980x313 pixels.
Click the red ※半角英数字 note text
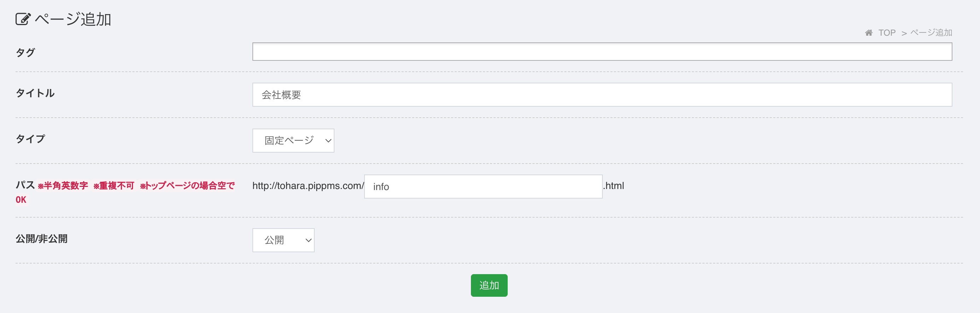63,185
